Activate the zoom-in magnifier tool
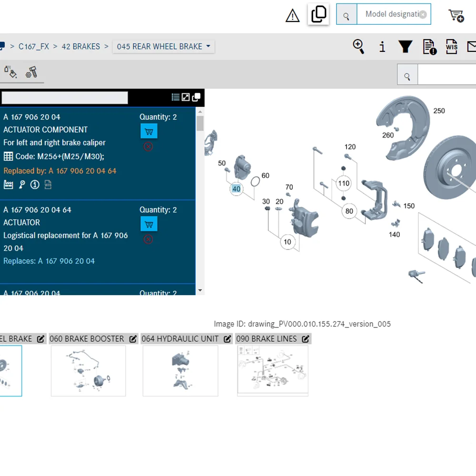 click(358, 47)
